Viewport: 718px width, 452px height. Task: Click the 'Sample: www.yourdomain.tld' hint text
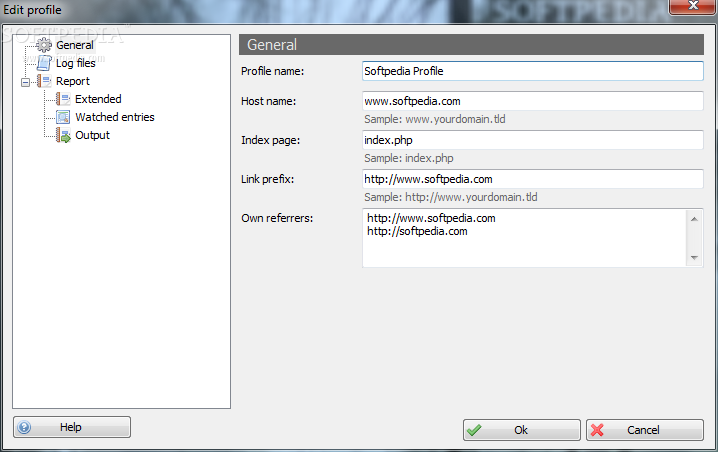tap(435, 120)
